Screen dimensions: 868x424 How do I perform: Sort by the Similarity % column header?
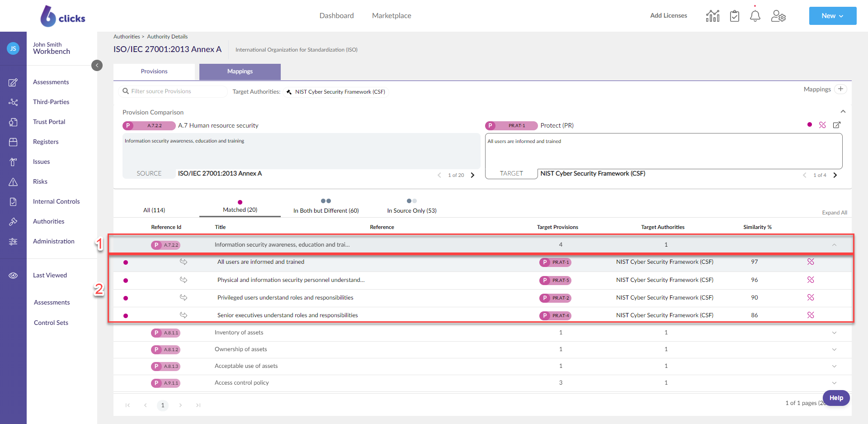tap(757, 227)
